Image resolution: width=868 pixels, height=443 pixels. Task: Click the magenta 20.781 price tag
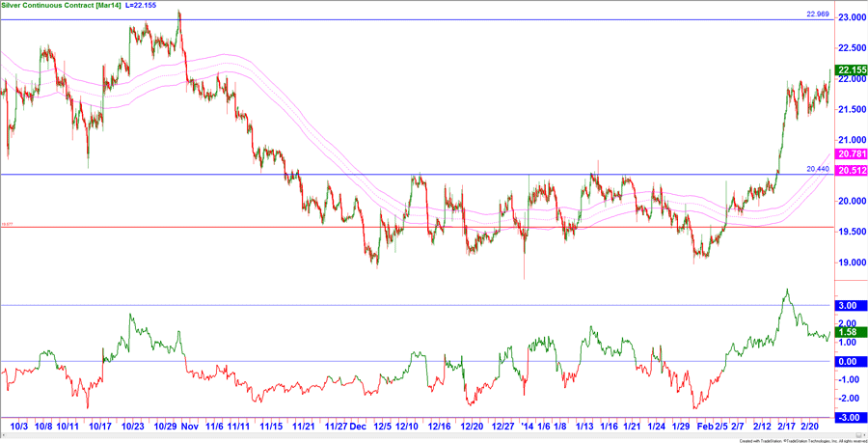[850, 154]
